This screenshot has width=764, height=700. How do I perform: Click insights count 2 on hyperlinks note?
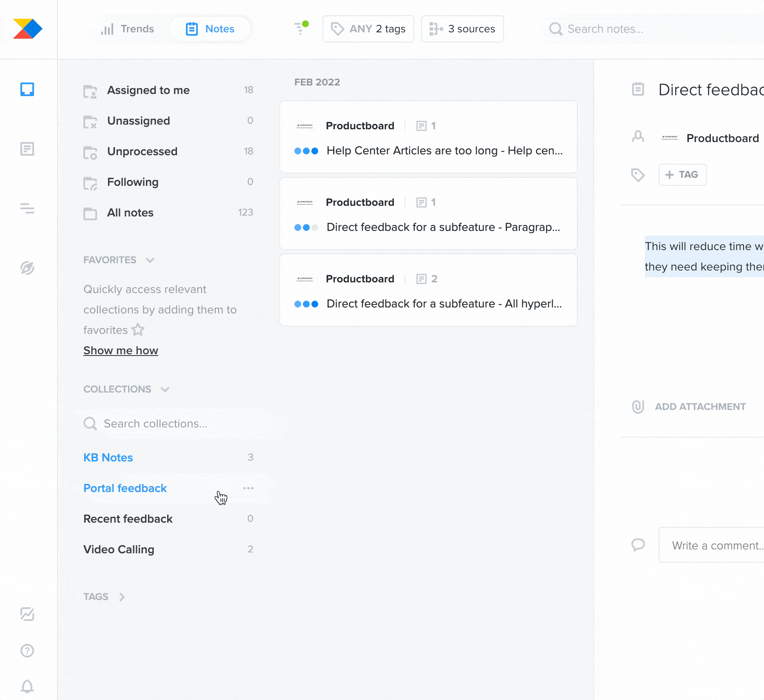pos(427,279)
